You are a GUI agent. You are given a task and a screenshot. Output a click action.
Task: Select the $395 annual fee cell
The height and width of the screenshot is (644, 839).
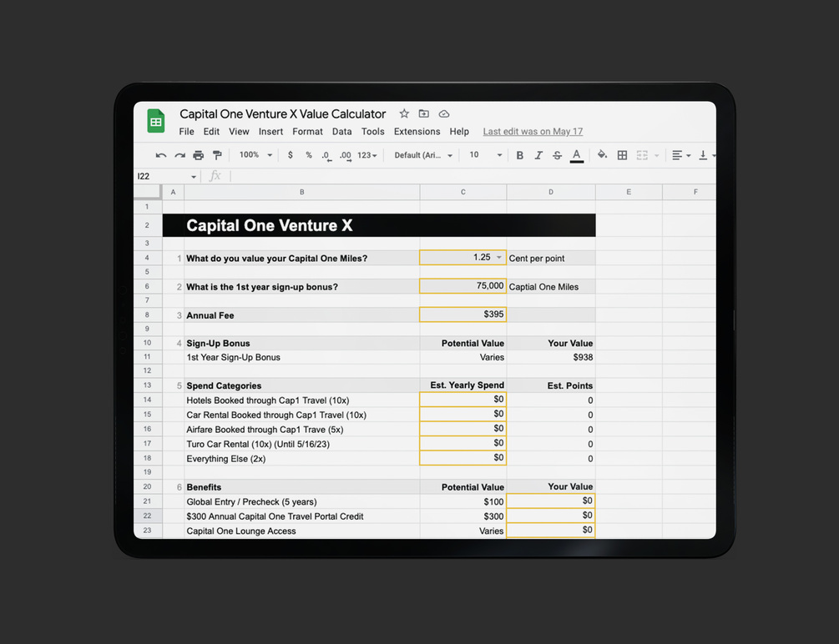462,314
